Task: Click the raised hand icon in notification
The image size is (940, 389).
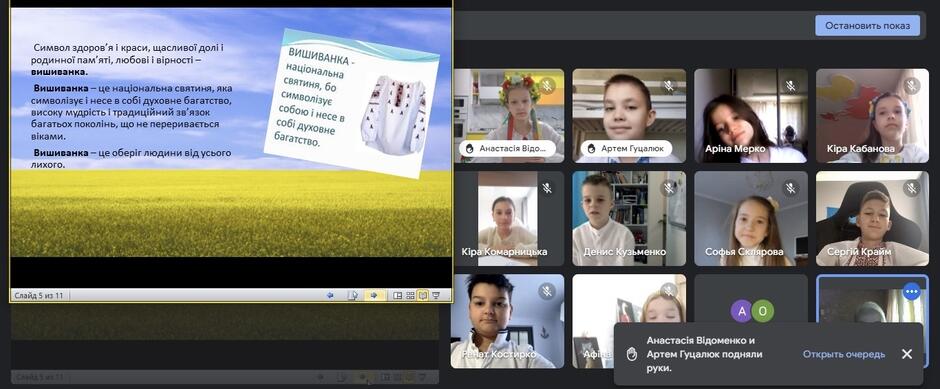Action: click(631, 354)
